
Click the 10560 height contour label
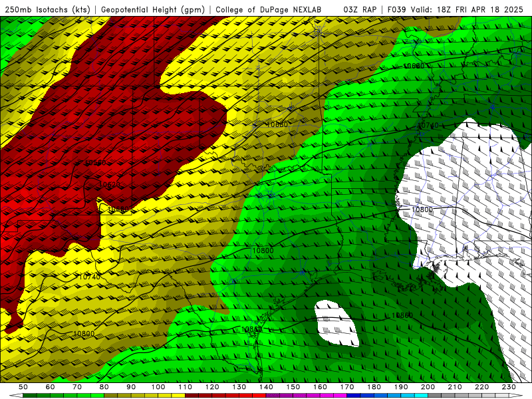pos(95,162)
